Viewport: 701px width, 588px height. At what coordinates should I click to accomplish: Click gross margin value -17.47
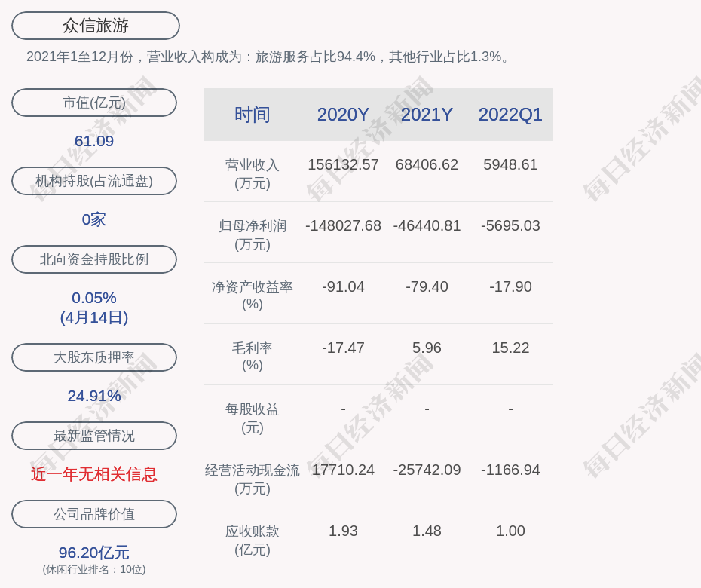point(343,348)
